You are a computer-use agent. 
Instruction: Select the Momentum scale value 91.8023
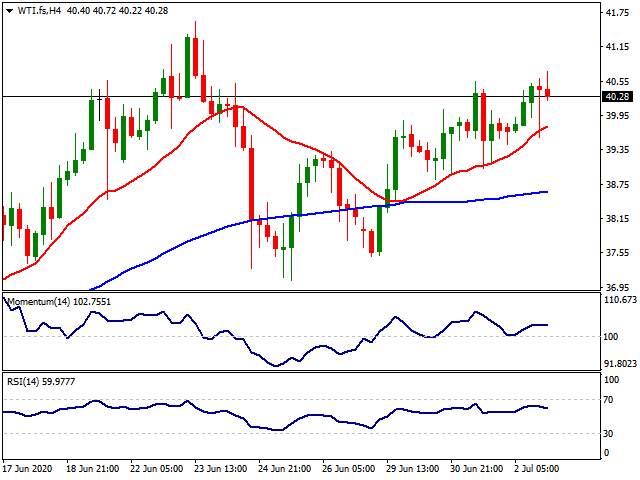[620, 364]
